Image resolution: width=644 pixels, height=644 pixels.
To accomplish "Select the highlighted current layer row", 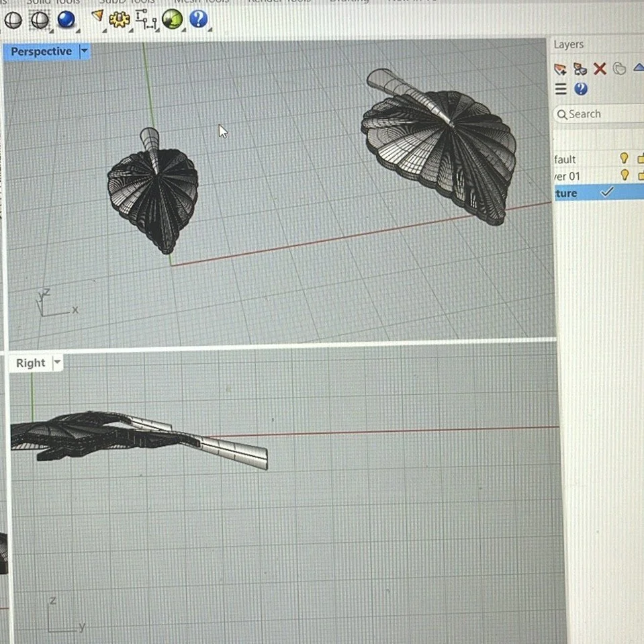I will tap(598, 193).
